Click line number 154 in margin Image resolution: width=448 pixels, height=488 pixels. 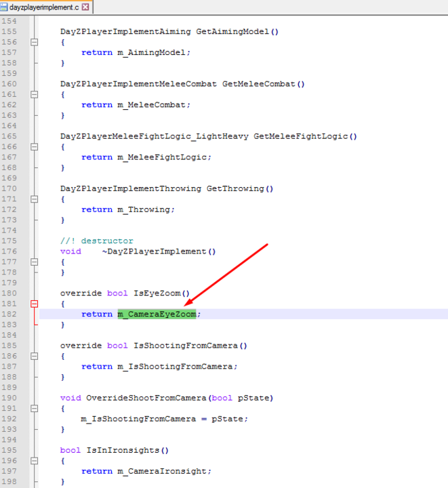(x=9, y=21)
